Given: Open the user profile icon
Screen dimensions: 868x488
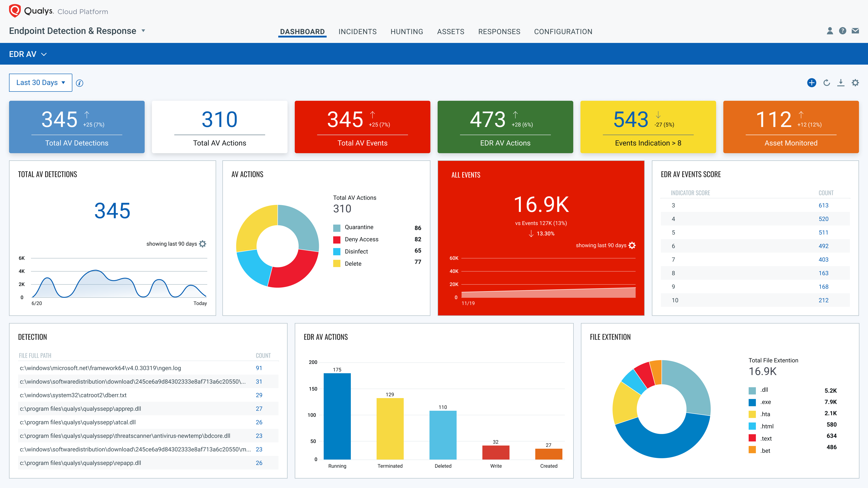Looking at the screenshot, I should (830, 31).
